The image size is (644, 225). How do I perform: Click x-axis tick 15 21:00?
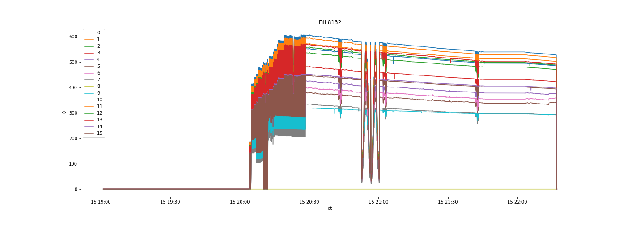point(378,202)
